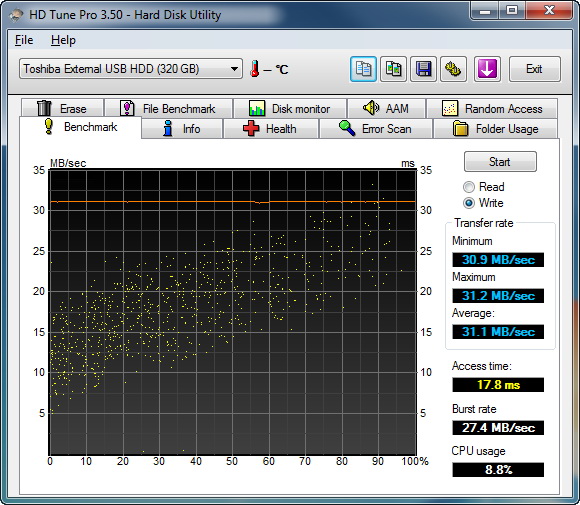The height and width of the screenshot is (505, 580).
Task: Start the benchmark test
Action: click(x=500, y=162)
